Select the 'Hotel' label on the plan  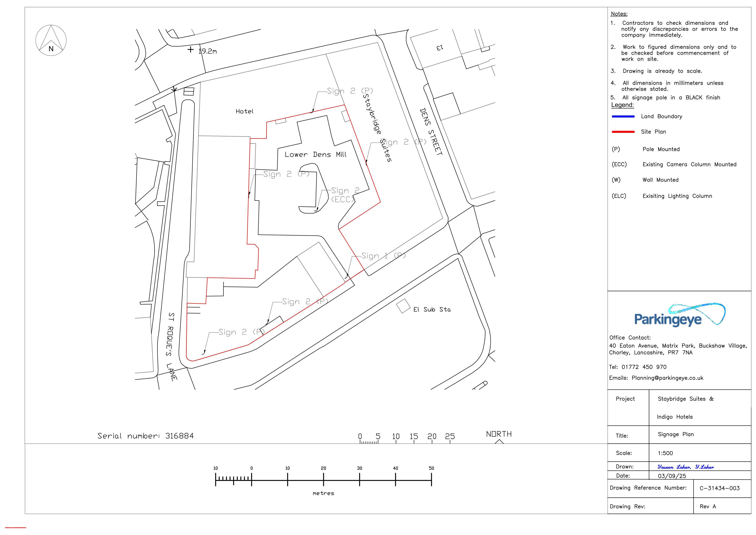tap(244, 111)
